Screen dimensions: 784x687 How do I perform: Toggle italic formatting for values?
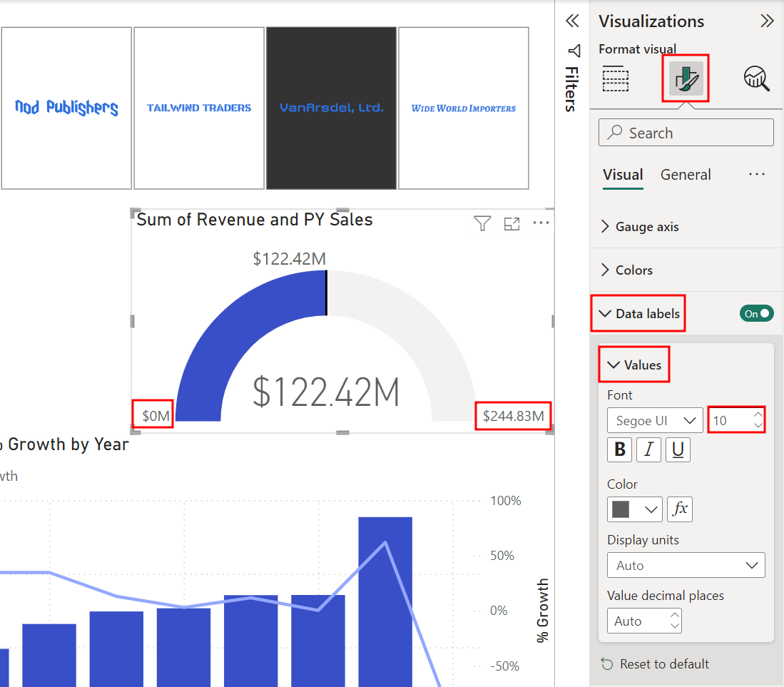point(648,449)
